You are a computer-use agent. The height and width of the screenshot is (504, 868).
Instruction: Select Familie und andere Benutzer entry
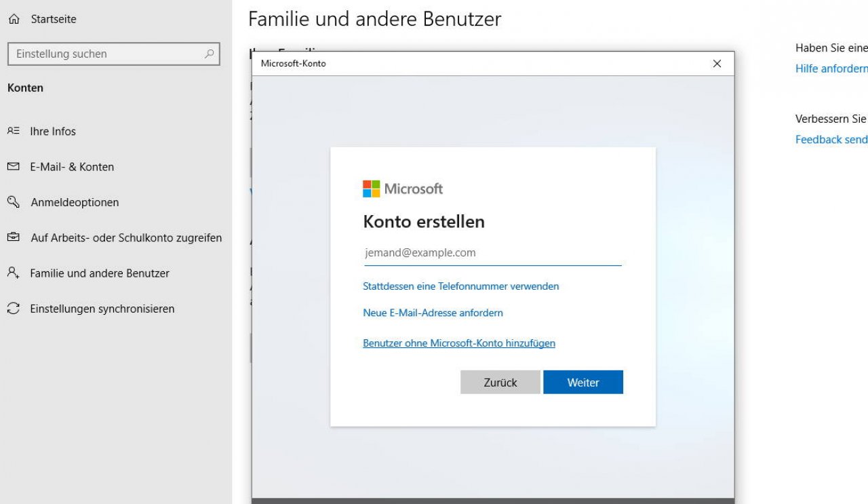point(100,273)
